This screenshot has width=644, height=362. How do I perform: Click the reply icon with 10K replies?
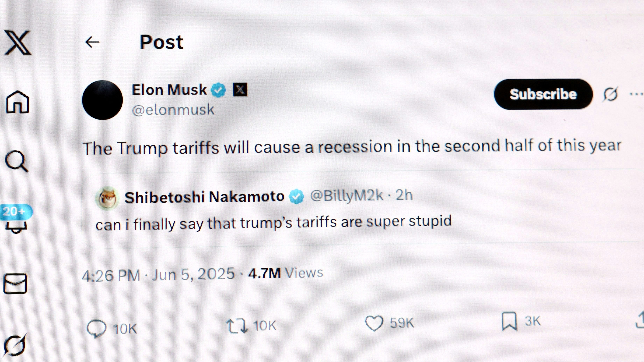pos(96,328)
